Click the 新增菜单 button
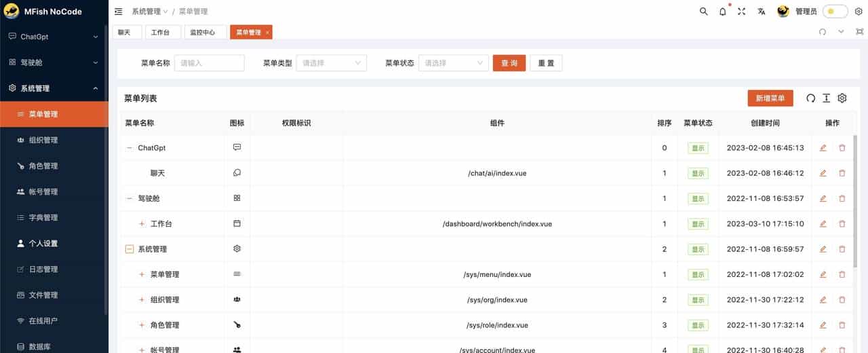The height and width of the screenshot is (353, 868). pos(770,98)
